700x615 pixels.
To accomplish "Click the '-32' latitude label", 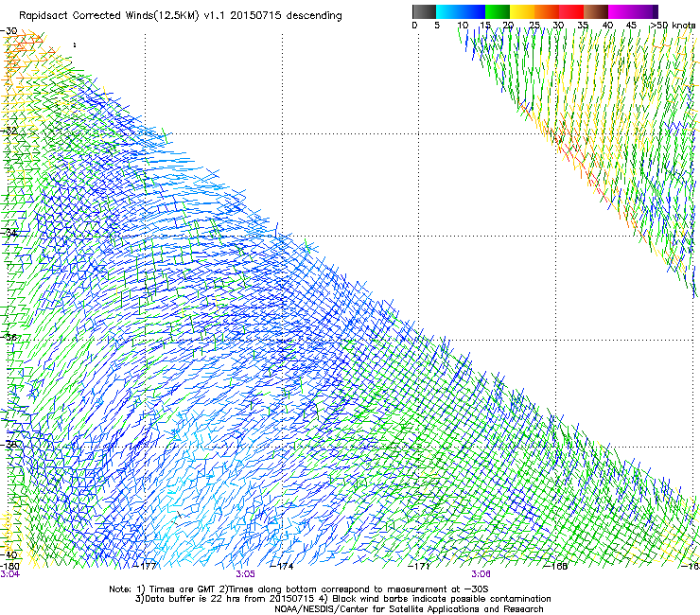I will [x=9, y=131].
